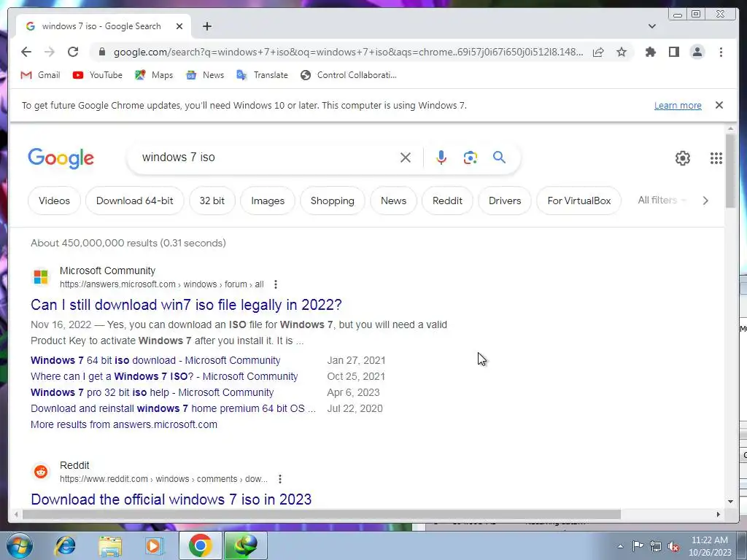Open Maps bookmark

154,75
